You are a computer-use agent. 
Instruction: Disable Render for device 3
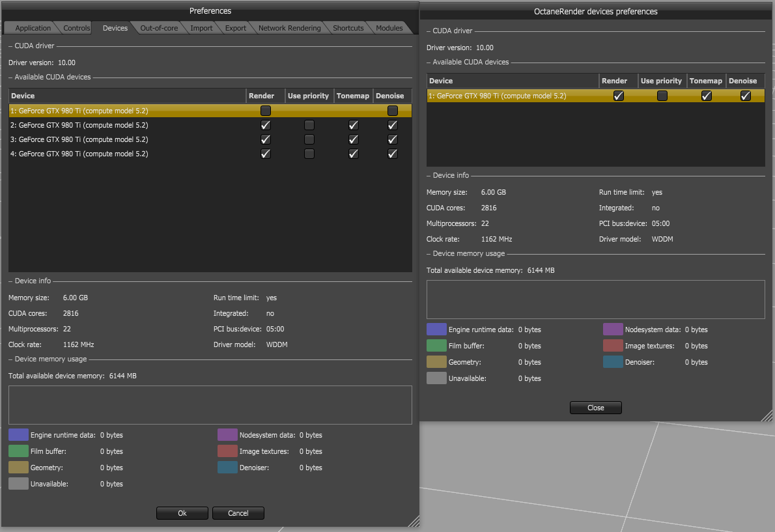click(266, 139)
